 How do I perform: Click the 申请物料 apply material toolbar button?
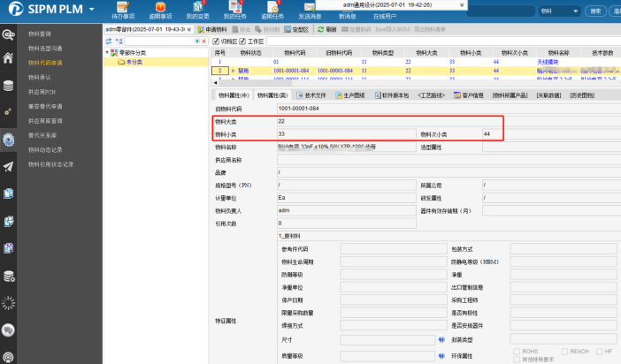[x=212, y=30]
